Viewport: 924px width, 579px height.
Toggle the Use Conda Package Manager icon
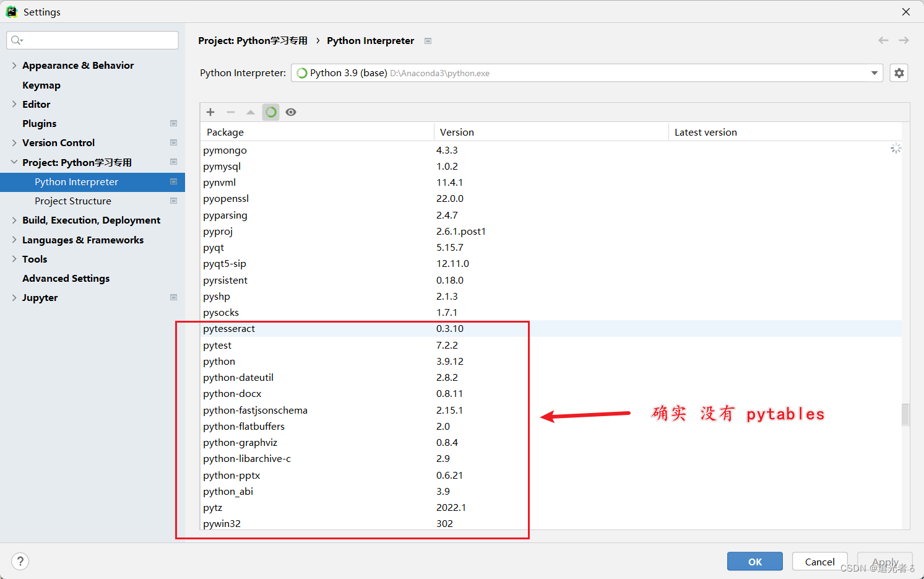tap(271, 112)
